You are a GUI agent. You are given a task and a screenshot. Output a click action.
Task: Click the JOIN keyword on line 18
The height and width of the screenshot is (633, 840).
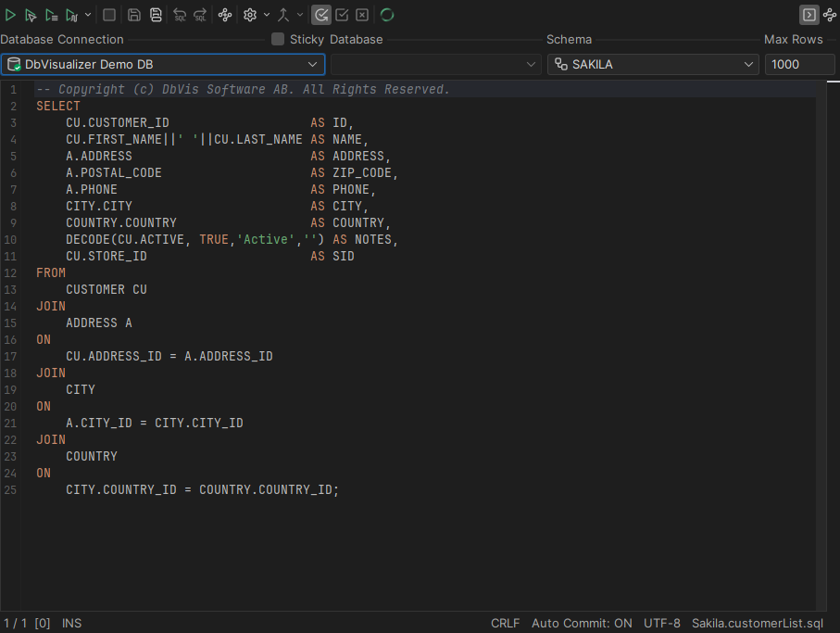pos(51,373)
